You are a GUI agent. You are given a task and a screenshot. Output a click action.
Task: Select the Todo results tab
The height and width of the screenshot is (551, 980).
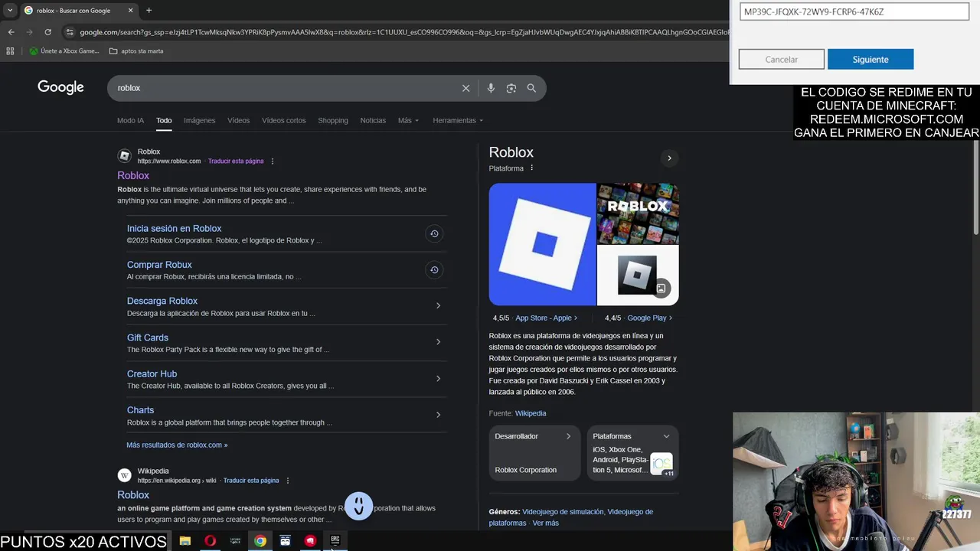click(164, 120)
